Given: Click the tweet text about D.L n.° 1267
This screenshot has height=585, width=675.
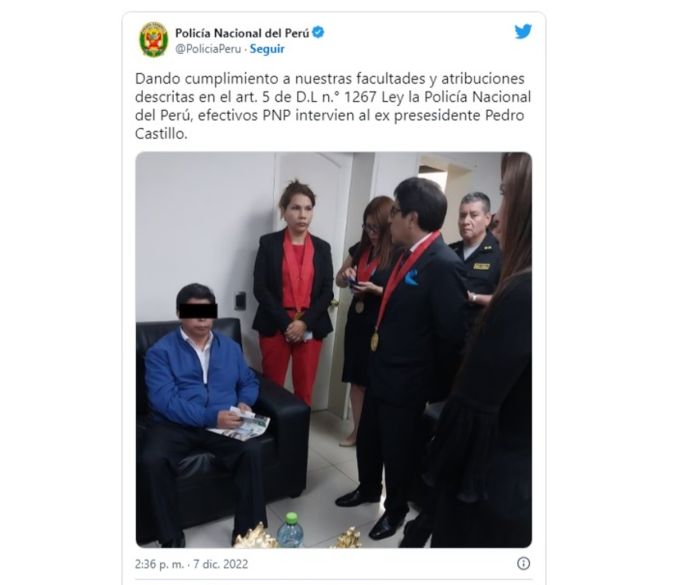Looking at the screenshot, I should pos(334,106).
